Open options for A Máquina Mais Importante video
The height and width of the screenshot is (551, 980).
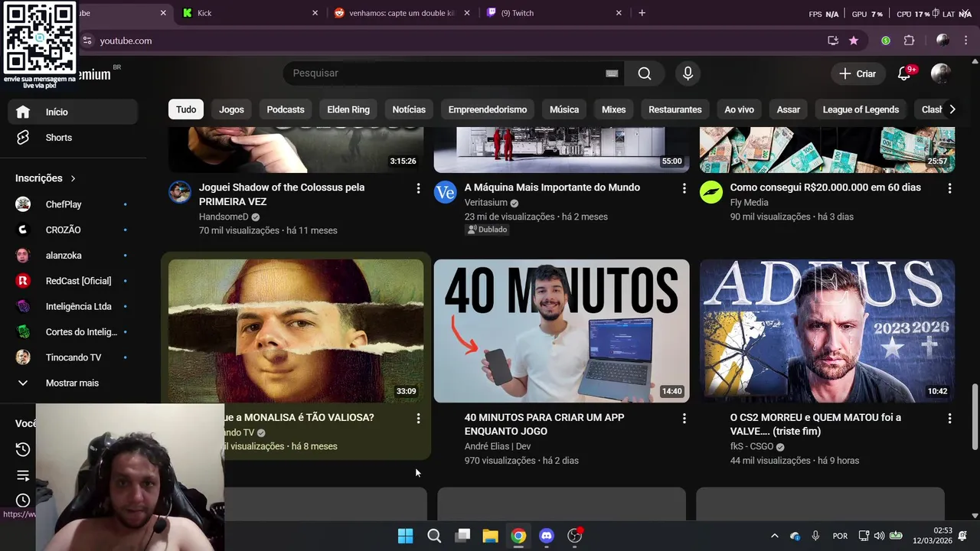[x=684, y=188]
